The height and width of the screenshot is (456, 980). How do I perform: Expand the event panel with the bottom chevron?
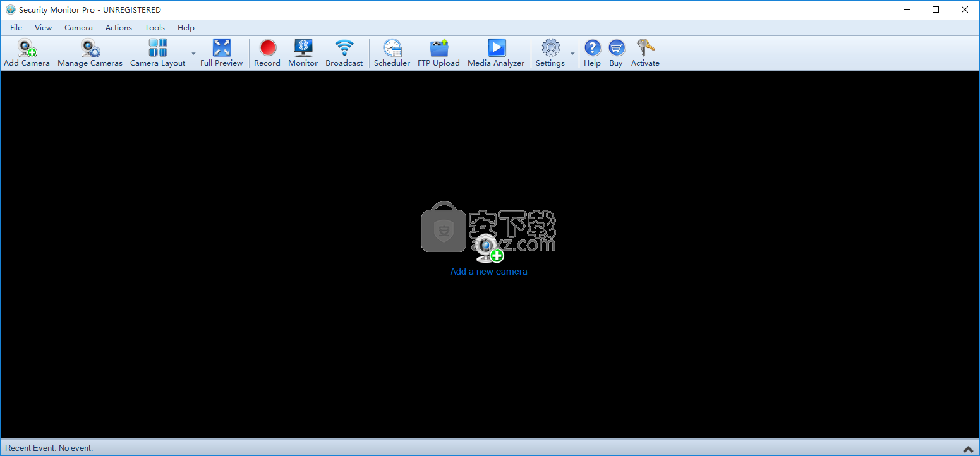coord(968,448)
